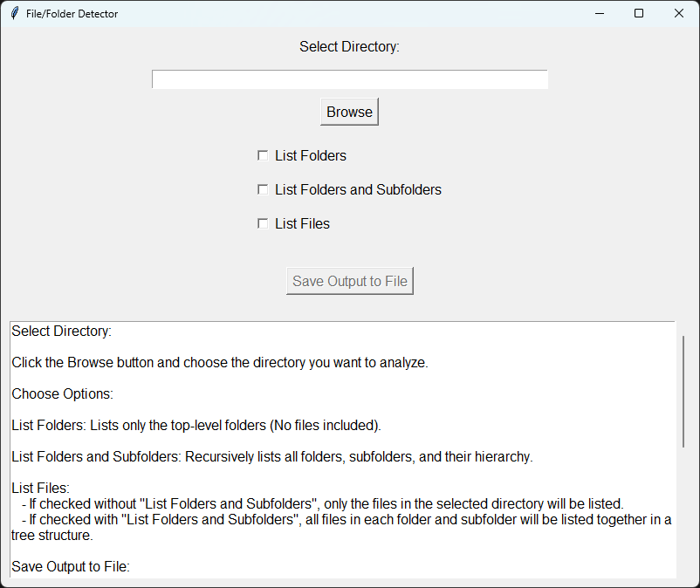This screenshot has height=588, width=700.
Task: Click "Save Output to File:" line in instructions
Action: (x=71, y=567)
